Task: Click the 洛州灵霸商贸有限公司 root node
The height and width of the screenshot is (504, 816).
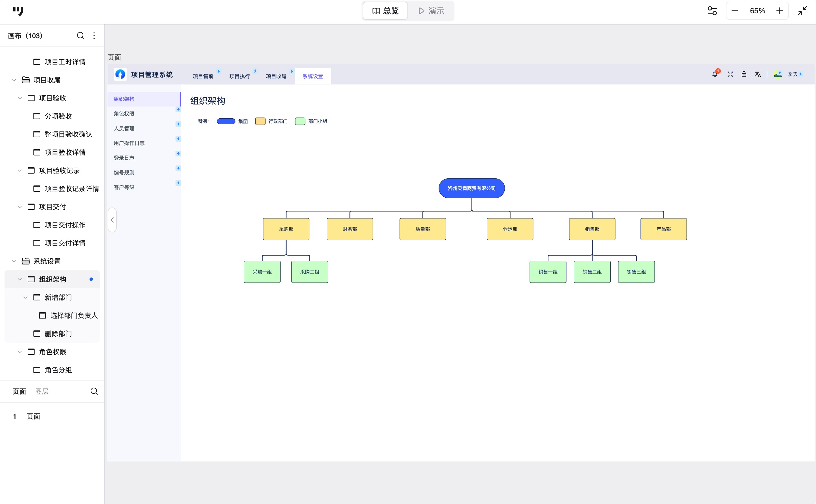Action: 471,188
